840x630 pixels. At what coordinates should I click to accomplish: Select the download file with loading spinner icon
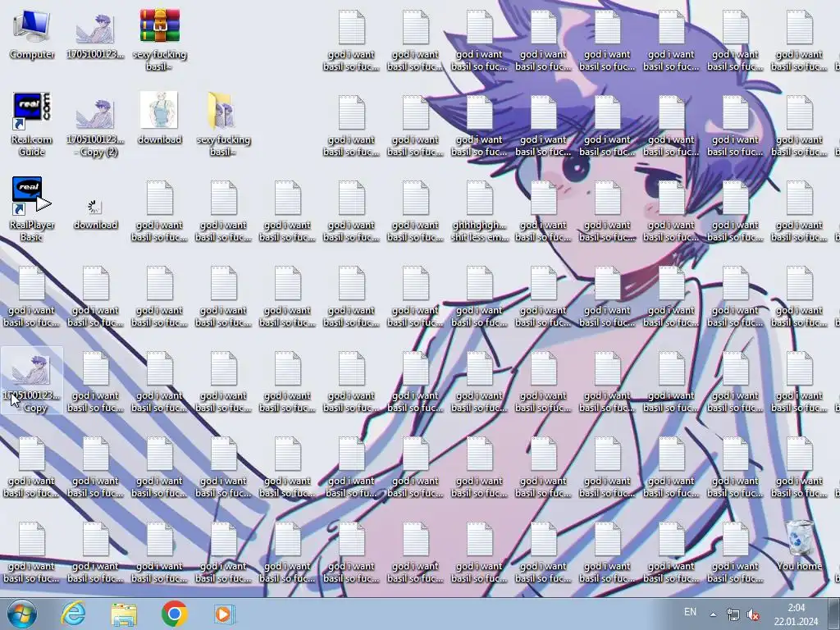point(95,213)
